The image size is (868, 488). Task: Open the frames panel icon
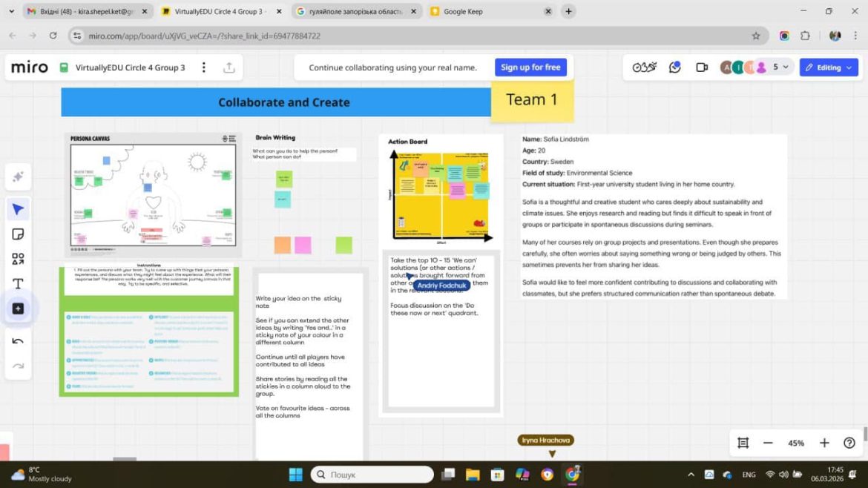(743, 443)
